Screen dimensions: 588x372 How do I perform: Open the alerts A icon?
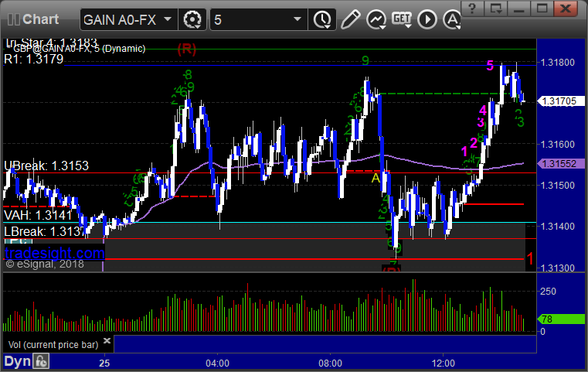point(451,19)
